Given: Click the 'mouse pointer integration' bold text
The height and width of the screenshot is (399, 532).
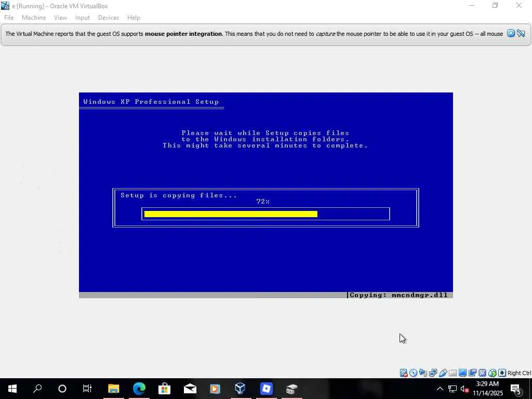Looking at the screenshot, I should click(x=184, y=34).
